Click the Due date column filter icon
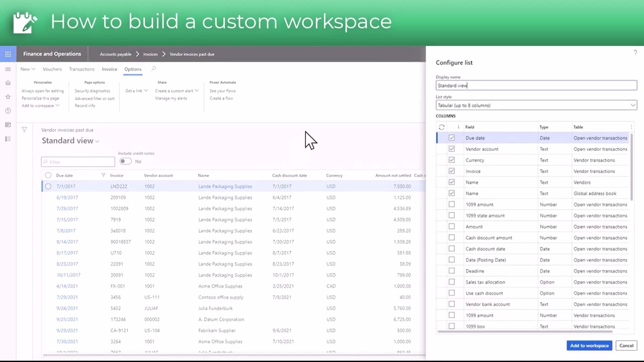Image resolution: width=644 pixels, height=362 pixels. (103, 175)
